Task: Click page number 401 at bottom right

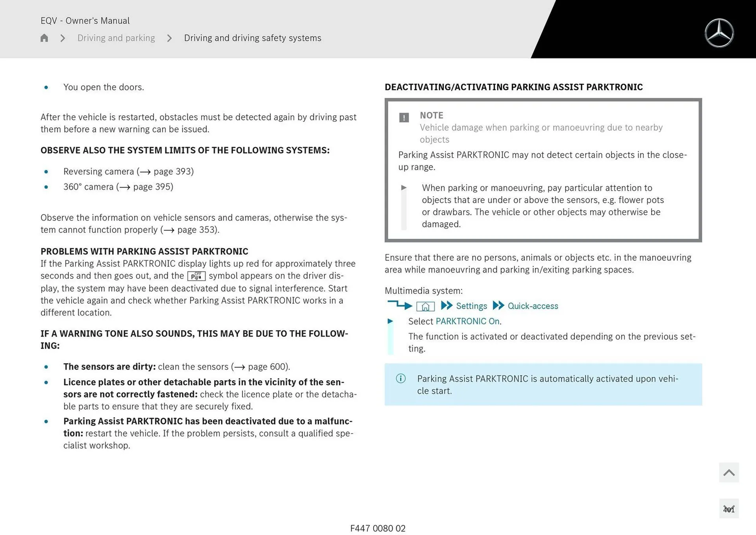Action: click(x=730, y=509)
